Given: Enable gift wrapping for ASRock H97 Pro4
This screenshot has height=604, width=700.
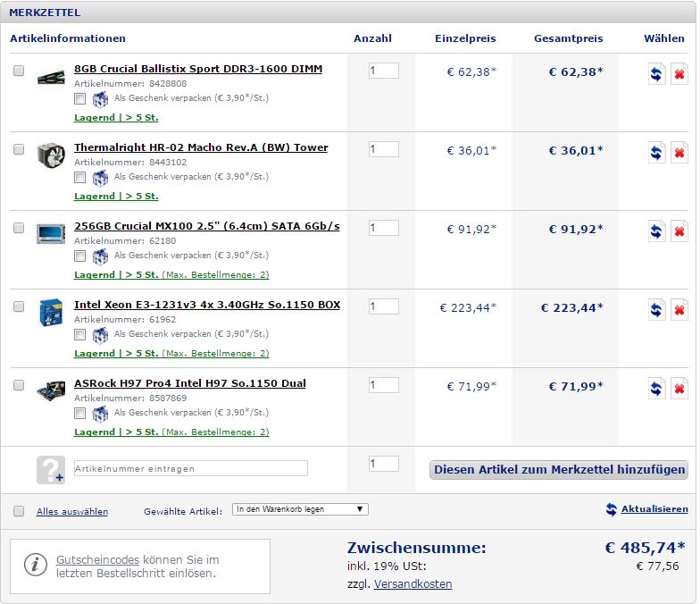Looking at the screenshot, I should [80, 413].
